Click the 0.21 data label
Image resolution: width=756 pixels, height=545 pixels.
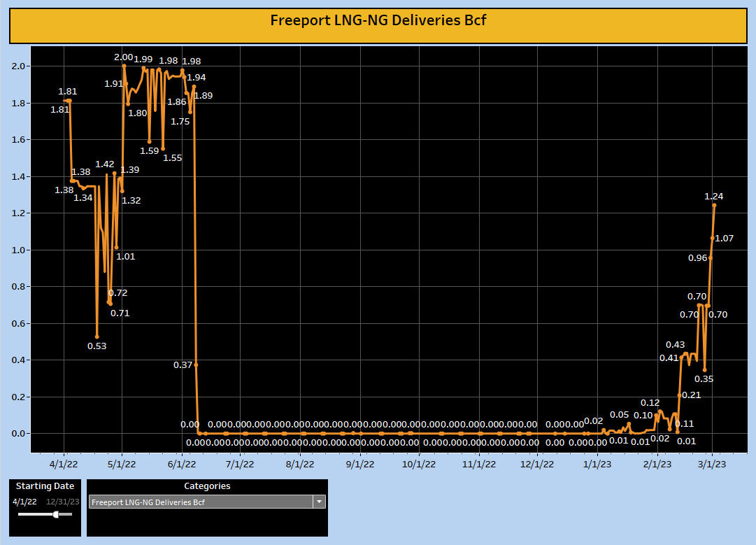tap(692, 395)
